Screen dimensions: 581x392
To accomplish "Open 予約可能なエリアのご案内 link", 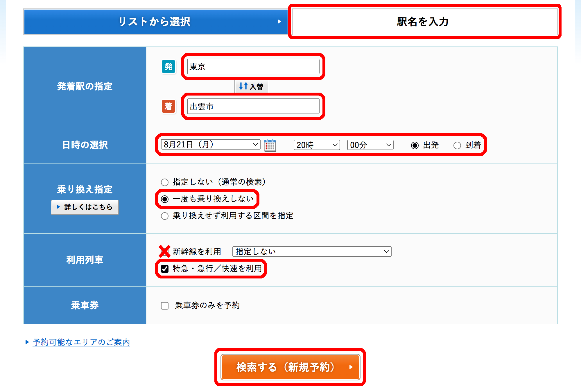I will tap(81, 342).
